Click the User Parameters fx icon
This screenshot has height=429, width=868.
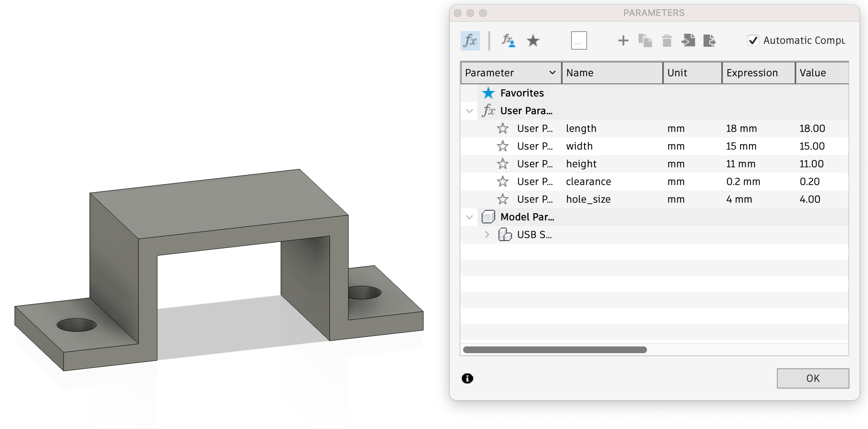pos(488,111)
